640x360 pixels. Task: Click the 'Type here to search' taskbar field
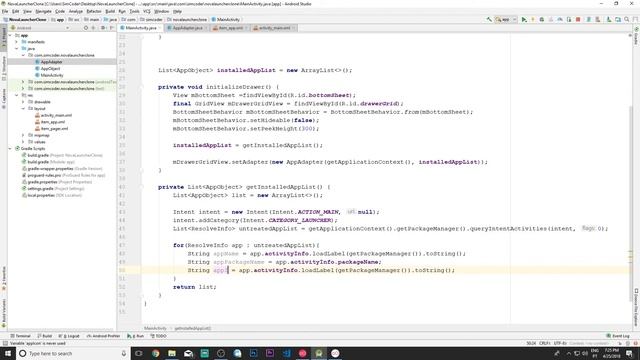tap(73, 353)
